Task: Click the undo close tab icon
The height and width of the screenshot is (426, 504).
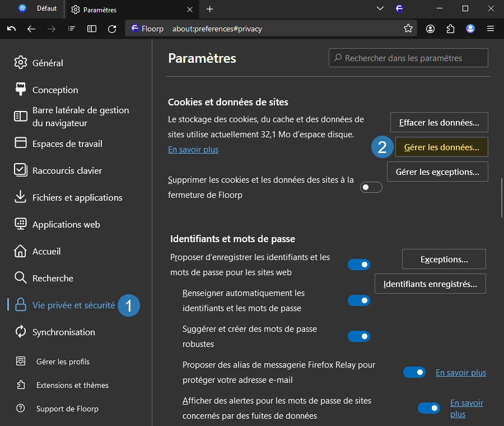Action: tap(11, 29)
